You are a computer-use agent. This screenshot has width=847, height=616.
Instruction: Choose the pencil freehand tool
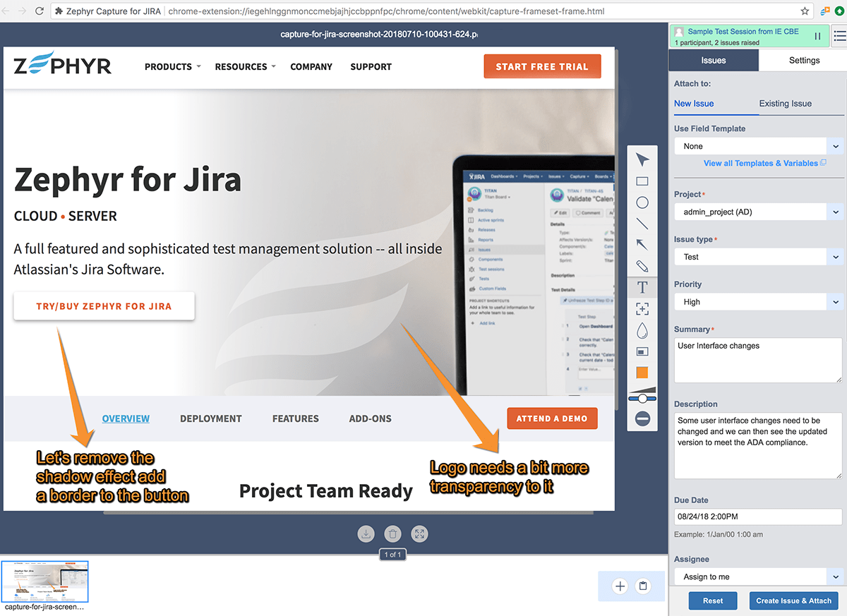click(642, 266)
